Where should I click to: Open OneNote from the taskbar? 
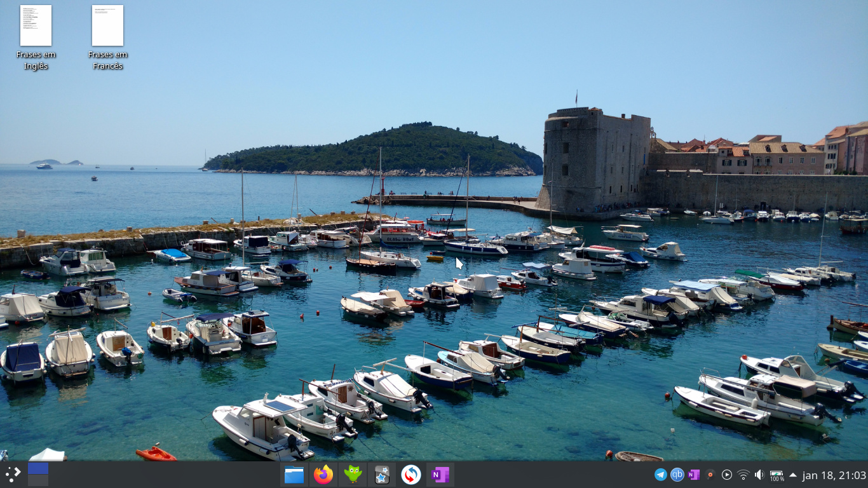tap(440, 475)
